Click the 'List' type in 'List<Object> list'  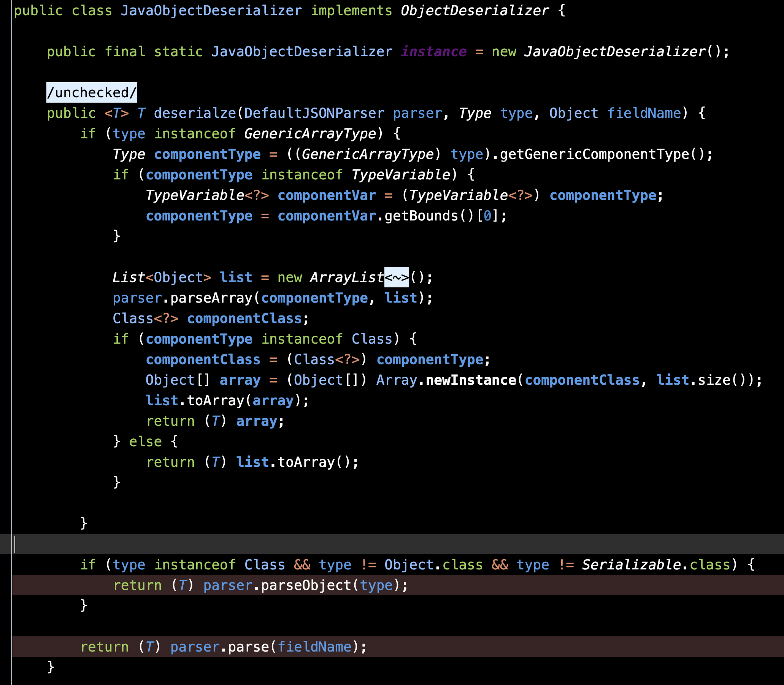pos(129,277)
